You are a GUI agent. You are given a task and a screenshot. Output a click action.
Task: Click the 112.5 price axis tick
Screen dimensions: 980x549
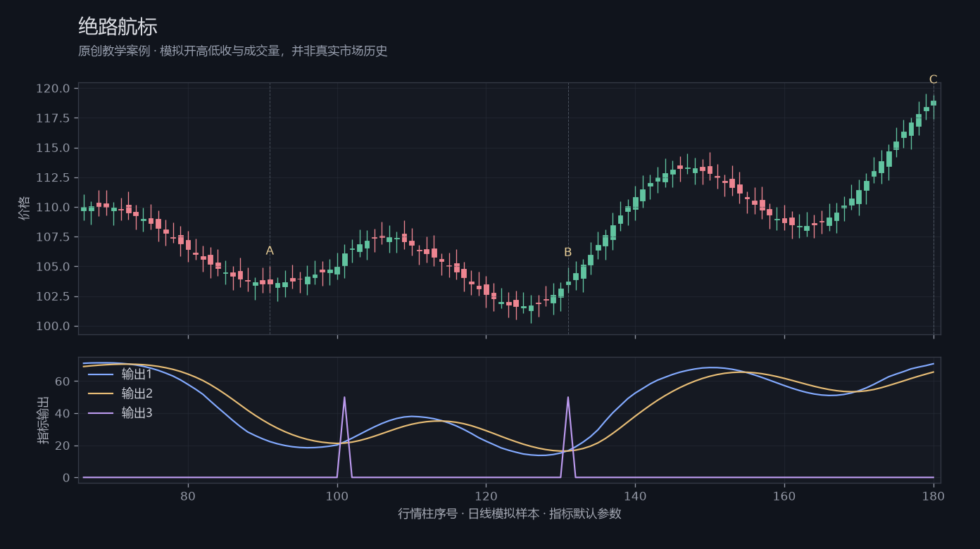coord(53,178)
